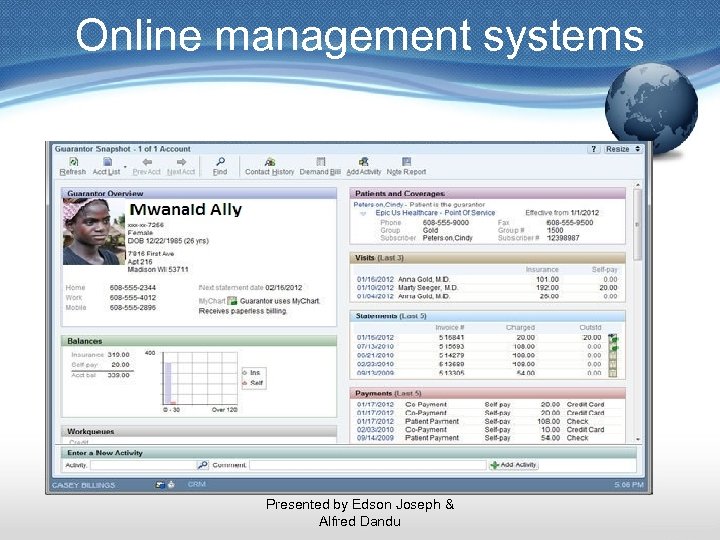Click the Visits (Last 3) header
Viewport: 720px width, 540px height.
[488, 258]
